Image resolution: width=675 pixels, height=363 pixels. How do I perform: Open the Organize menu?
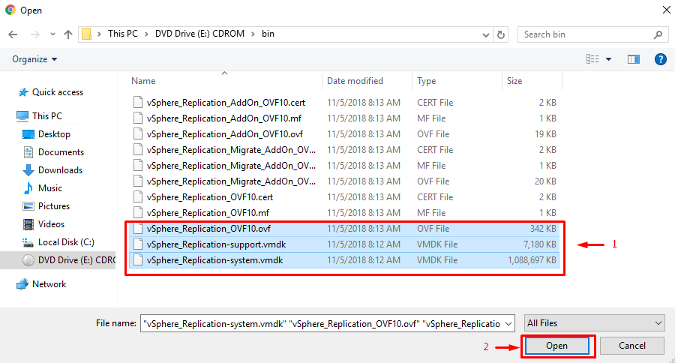click(34, 59)
